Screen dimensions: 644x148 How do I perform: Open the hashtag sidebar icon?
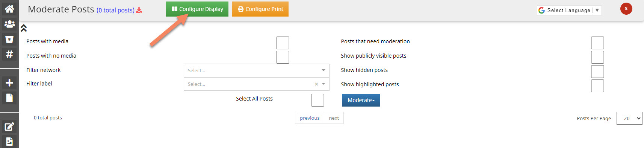click(9, 54)
